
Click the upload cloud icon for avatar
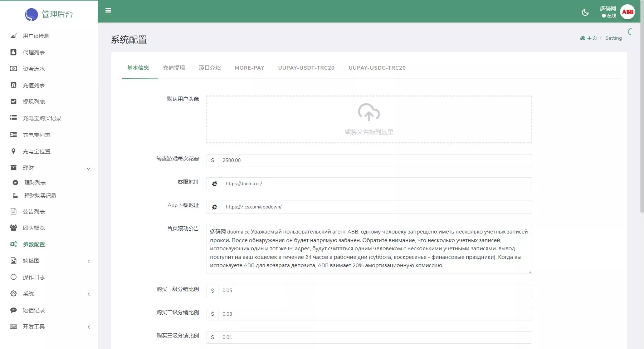point(369,113)
